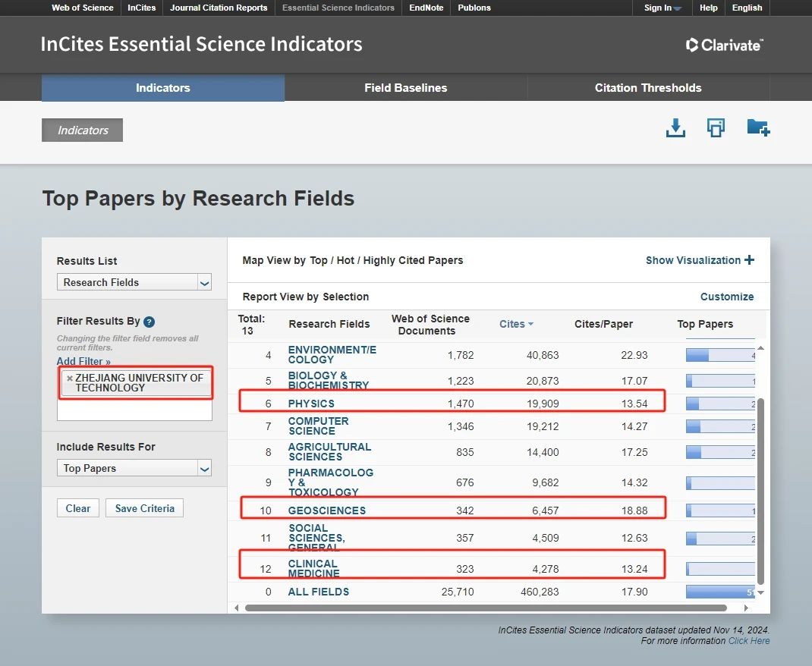Click the Clear button
The width and height of the screenshot is (812, 666).
(x=77, y=508)
